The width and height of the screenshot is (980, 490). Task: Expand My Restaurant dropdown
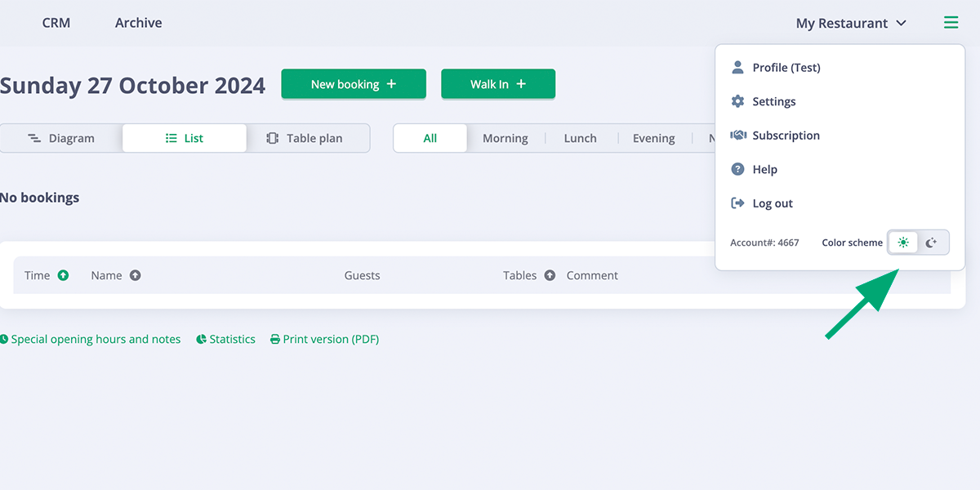851,23
